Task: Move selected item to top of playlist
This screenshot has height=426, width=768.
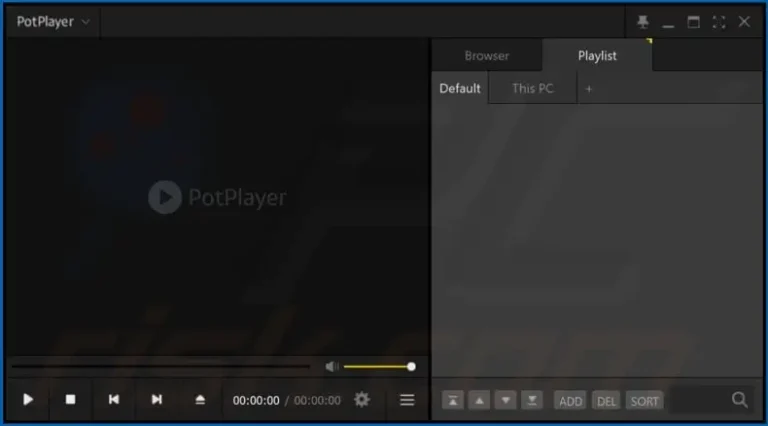Action: tap(453, 401)
